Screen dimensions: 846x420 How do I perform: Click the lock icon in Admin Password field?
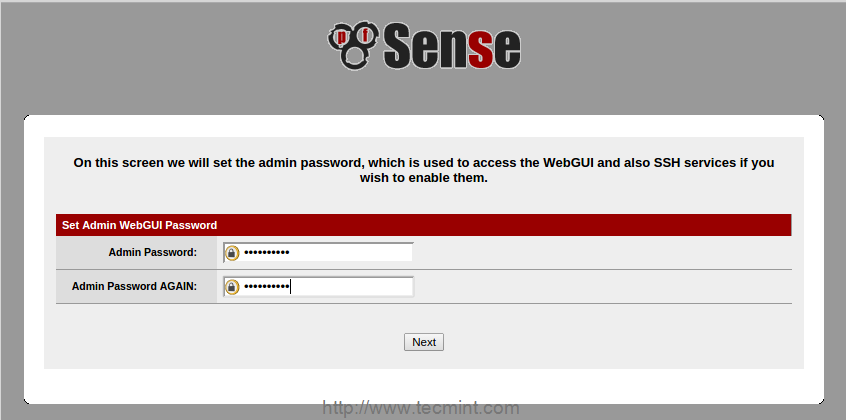pos(232,253)
